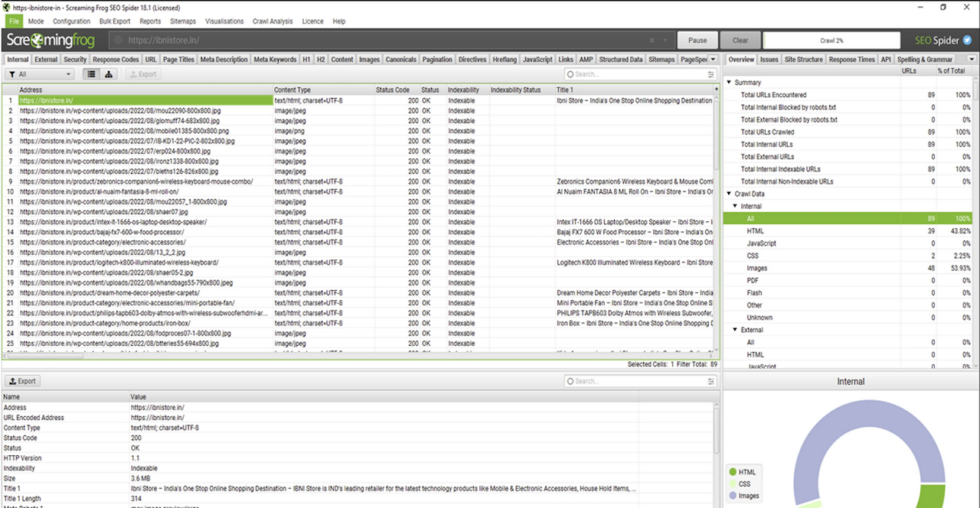Clear URL with the X icon
Screen dimensions: 980x508
coord(652,41)
